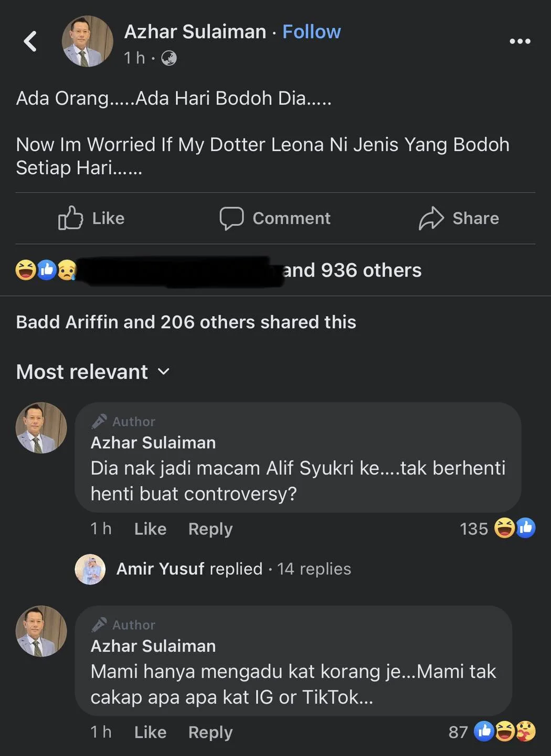Screen dimensions: 551x756
Task: Open Azhar Sulaiman's name in post header
Action: coord(195,31)
